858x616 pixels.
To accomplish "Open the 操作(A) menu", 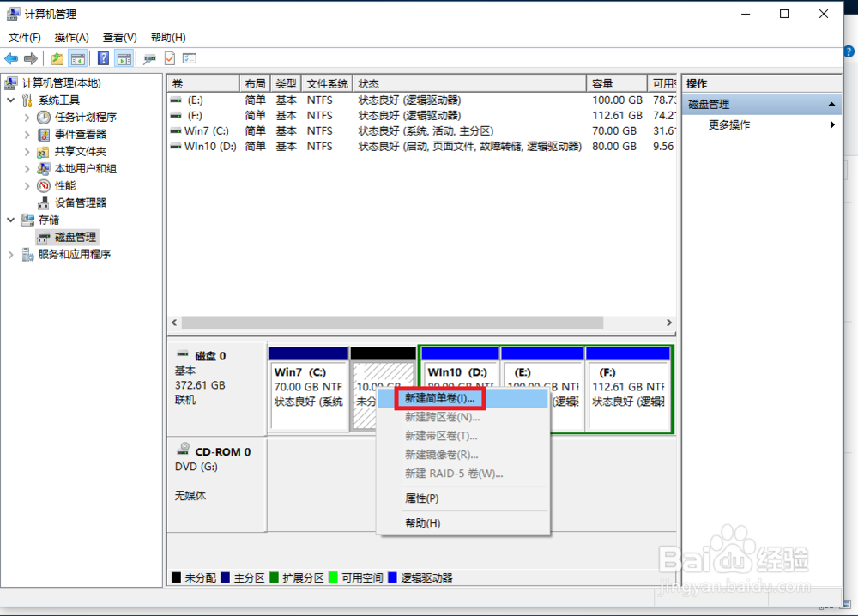I will pos(72,37).
